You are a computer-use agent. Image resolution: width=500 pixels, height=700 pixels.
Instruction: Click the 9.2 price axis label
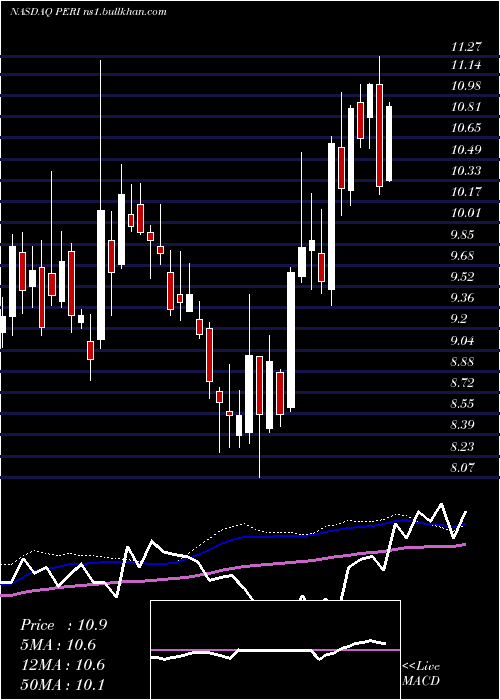(x=461, y=319)
